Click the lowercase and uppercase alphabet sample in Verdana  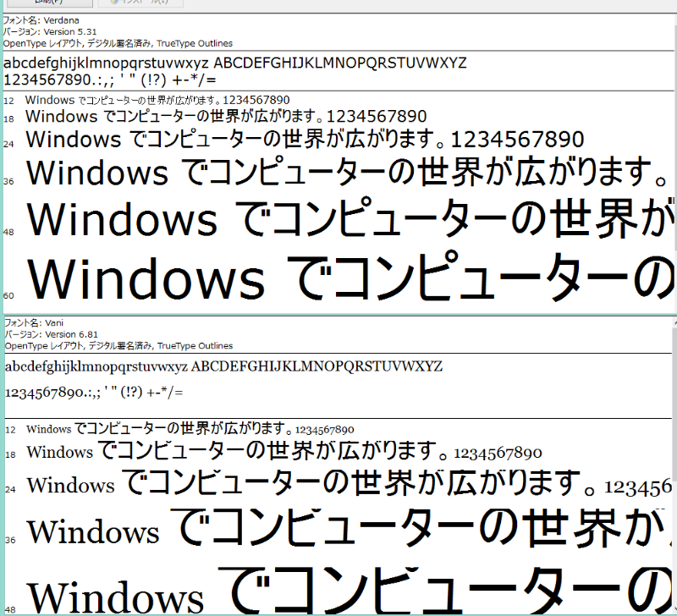[x=235, y=63]
